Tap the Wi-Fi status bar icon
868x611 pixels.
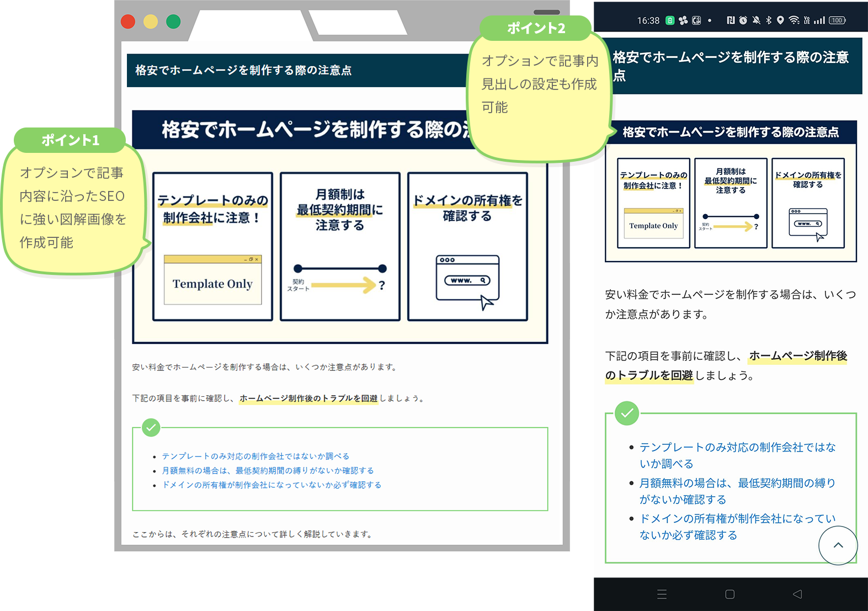(794, 20)
